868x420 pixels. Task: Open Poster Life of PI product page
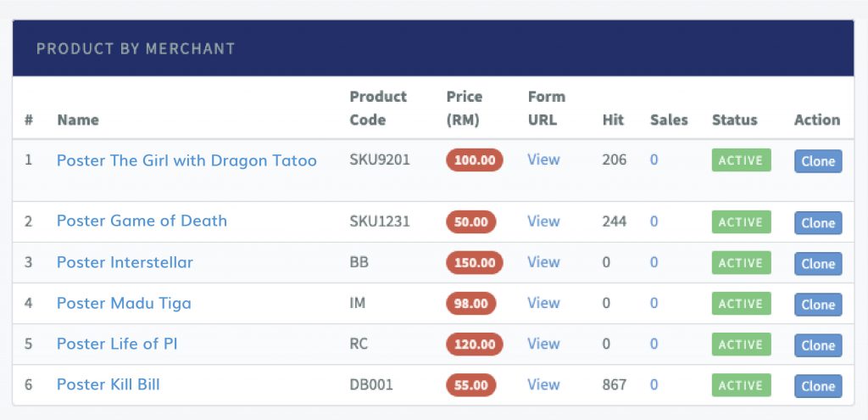pos(117,344)
